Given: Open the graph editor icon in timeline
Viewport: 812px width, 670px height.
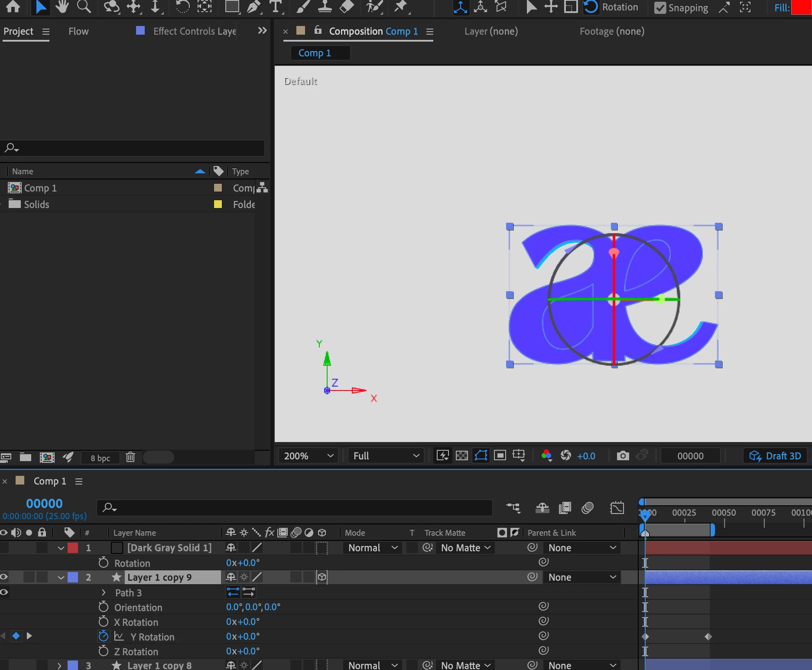Looking at the screenshot, I should pyautogui.click(x=617, y=507).
